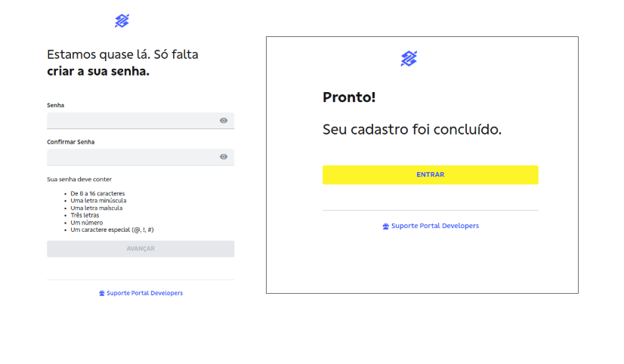The width and height of the screenshot is (624, 364).
Task: Open Suporte Portal Developers link below ENTRAR
Action: 434,226
